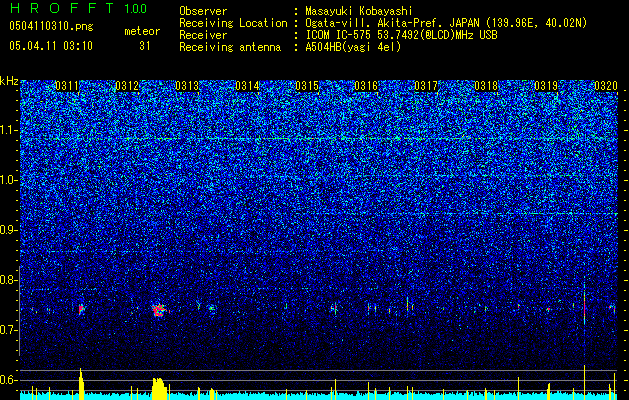Select the antenna text A504HB(yagi 4el)

[x=353, y=47]
